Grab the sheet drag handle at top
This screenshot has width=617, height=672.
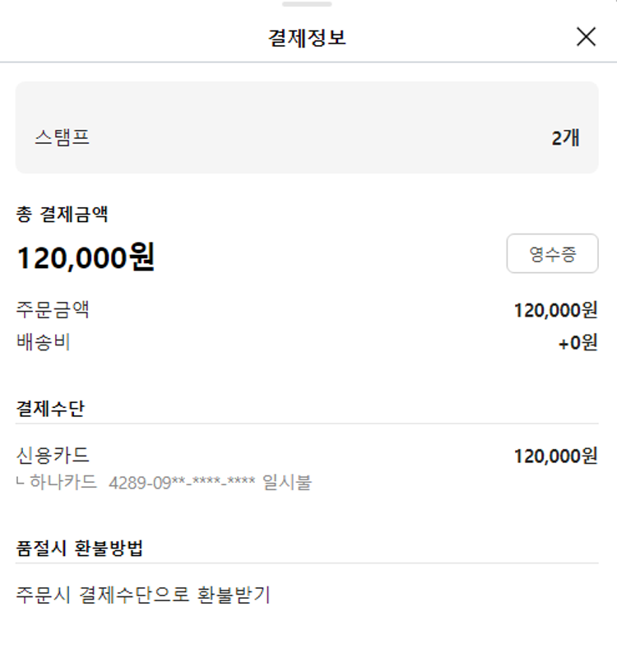coord(307,4)
